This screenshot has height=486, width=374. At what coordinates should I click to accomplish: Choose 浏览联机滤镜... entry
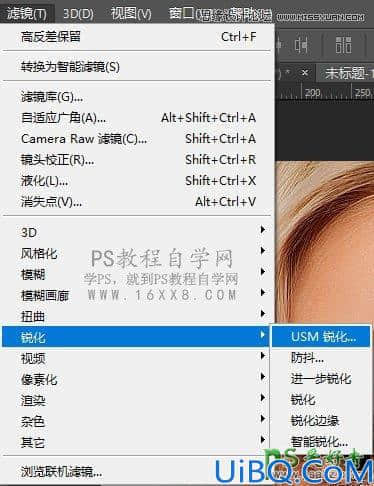138,471
